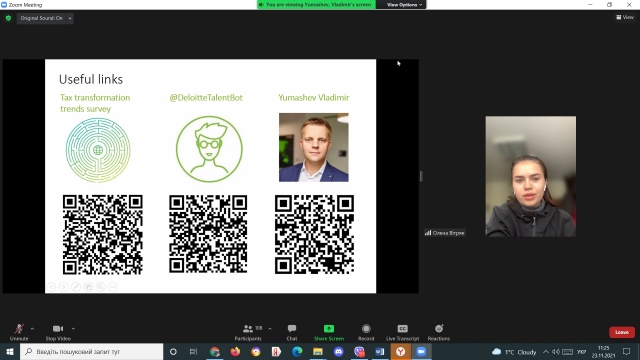Open Cortana circle icon on taskbar
The height and width of the screenshot is (360, 640).
coord(173,351)
